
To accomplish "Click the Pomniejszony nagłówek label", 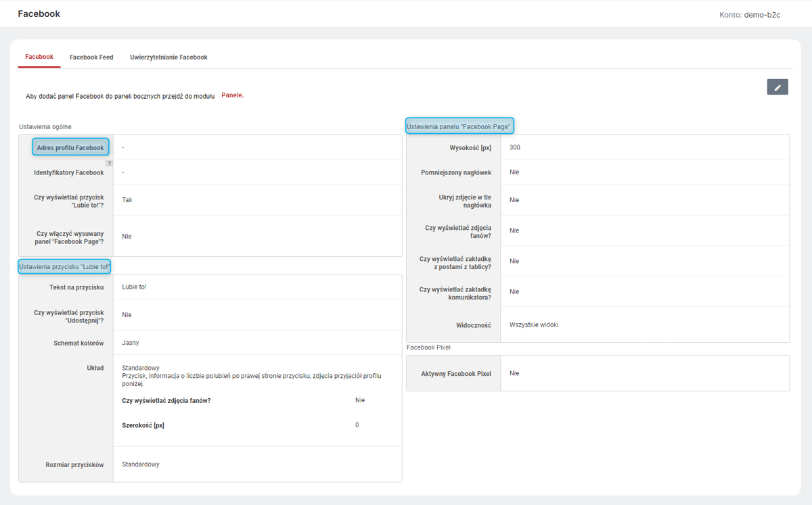I will pos(456,172).
